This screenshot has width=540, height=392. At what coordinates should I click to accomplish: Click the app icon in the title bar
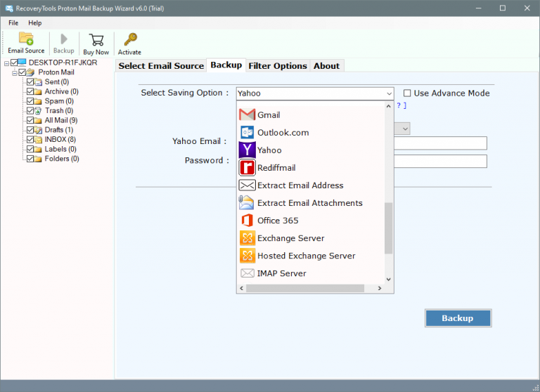(9, 8)
